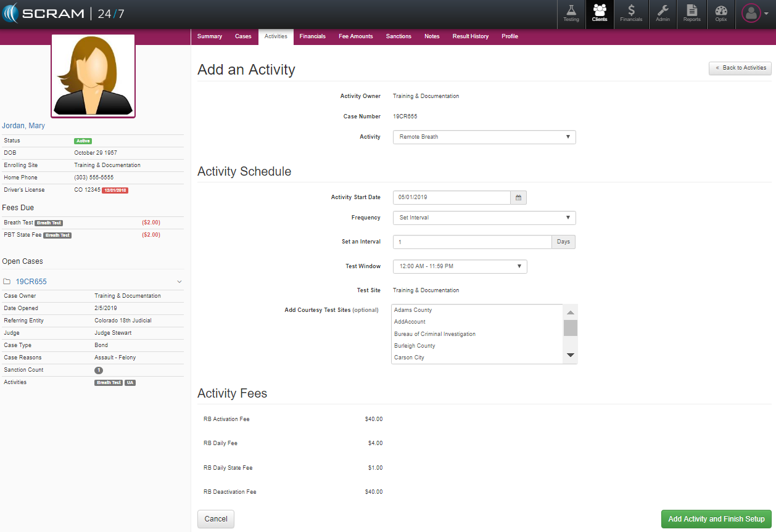Click the user profile avatar icon
This screenshot has width=776, height=532.
click(751, 14)
